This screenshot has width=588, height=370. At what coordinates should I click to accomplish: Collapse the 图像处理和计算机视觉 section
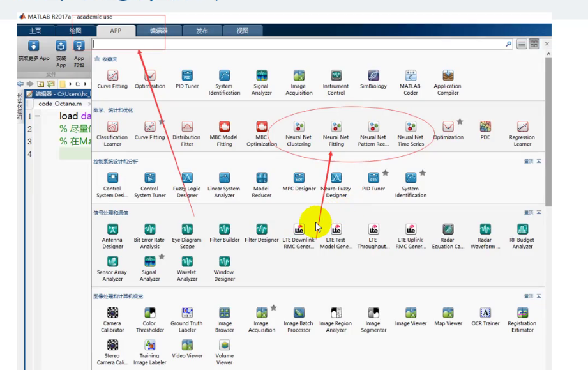[539, 296]
